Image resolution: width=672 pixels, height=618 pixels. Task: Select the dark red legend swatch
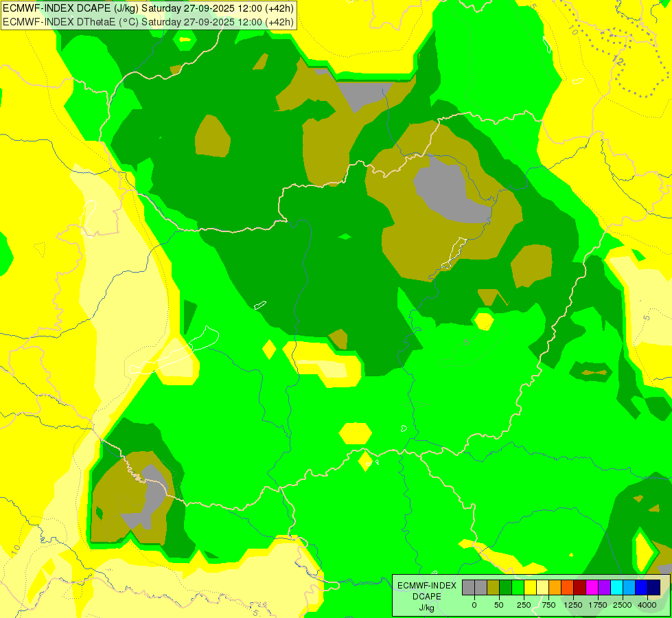tap(580, 588)
